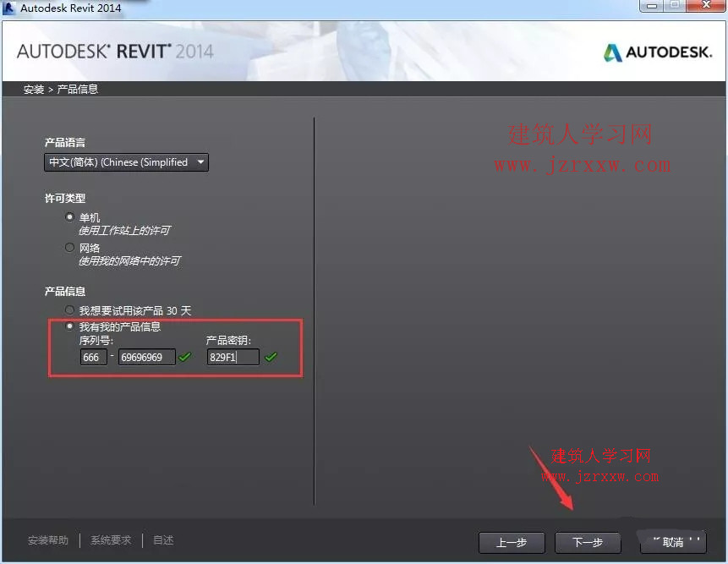The image size is (728, 564).
Task: Close the Revit installer window
Action: pos(706,6)
